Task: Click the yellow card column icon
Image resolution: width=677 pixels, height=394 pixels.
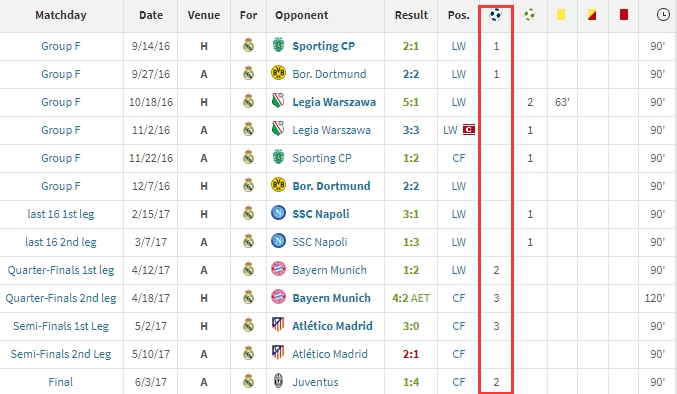Action: point(560,15)
